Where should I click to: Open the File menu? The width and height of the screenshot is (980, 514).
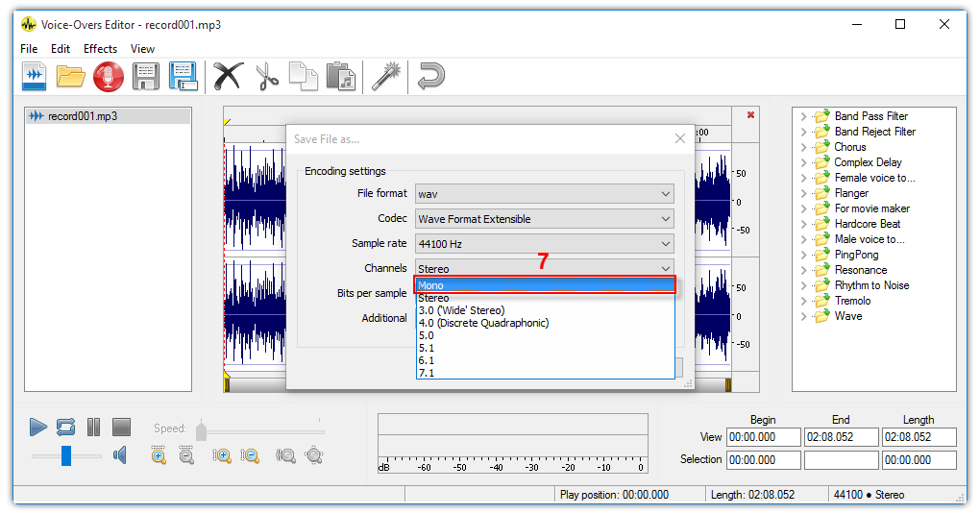coord(29,49)
